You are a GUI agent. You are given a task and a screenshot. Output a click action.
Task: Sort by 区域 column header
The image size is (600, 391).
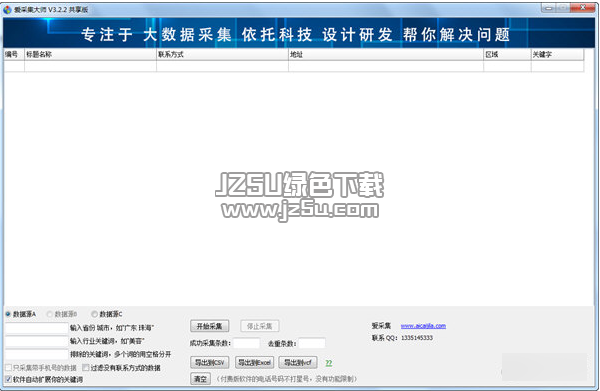507,54
